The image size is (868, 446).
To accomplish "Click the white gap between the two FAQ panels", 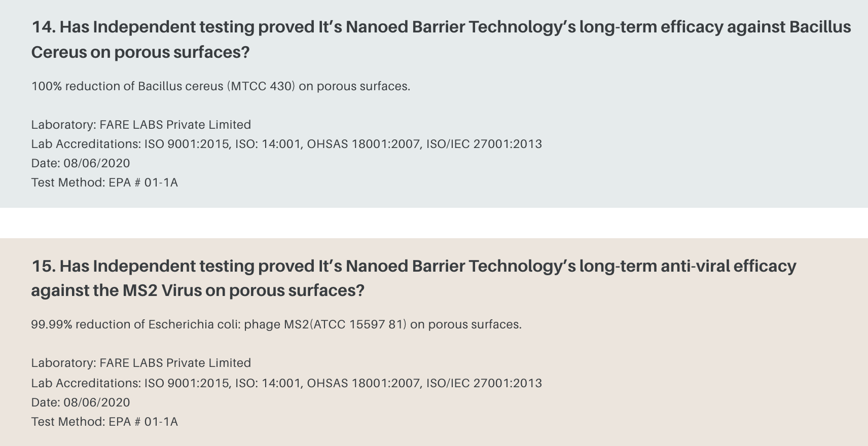I will (x=434, y=223).
